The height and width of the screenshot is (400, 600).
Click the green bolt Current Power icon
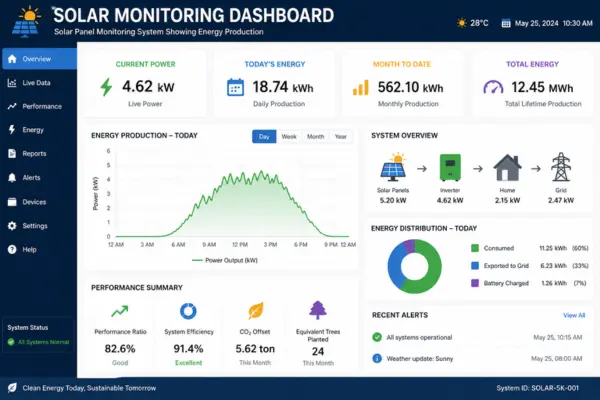tap(106, 87)
